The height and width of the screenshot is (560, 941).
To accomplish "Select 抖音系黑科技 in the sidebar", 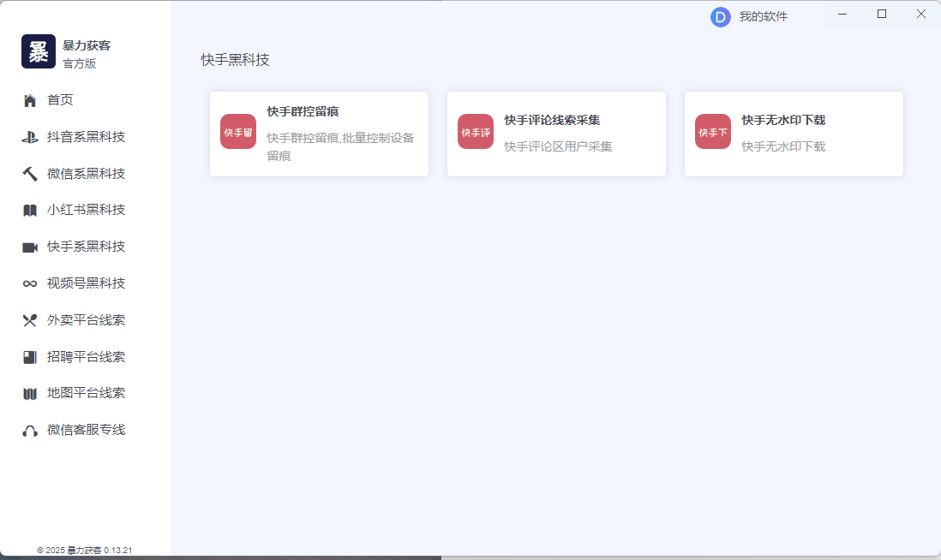I will [x=86, y=137].
